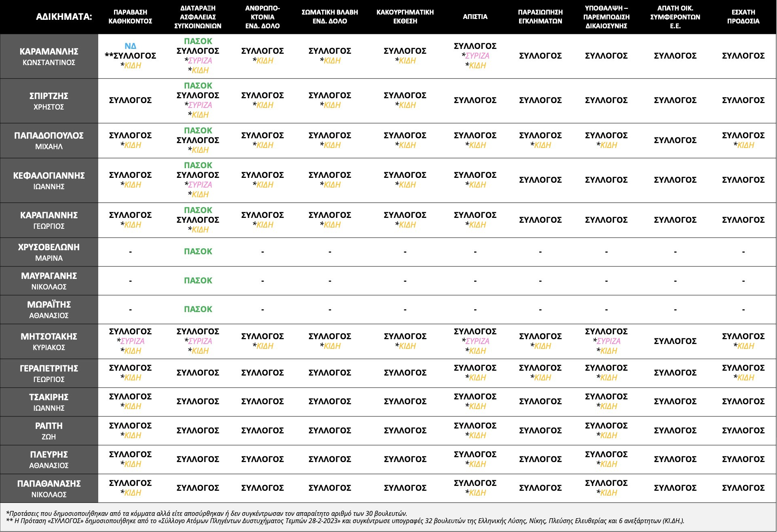
Task: Select the **ΣΥΛΛΟΓΟΣ entry in ΚΑΡΑΜΑΝΛΗΣ row
Action: click(x=130, y=56)
